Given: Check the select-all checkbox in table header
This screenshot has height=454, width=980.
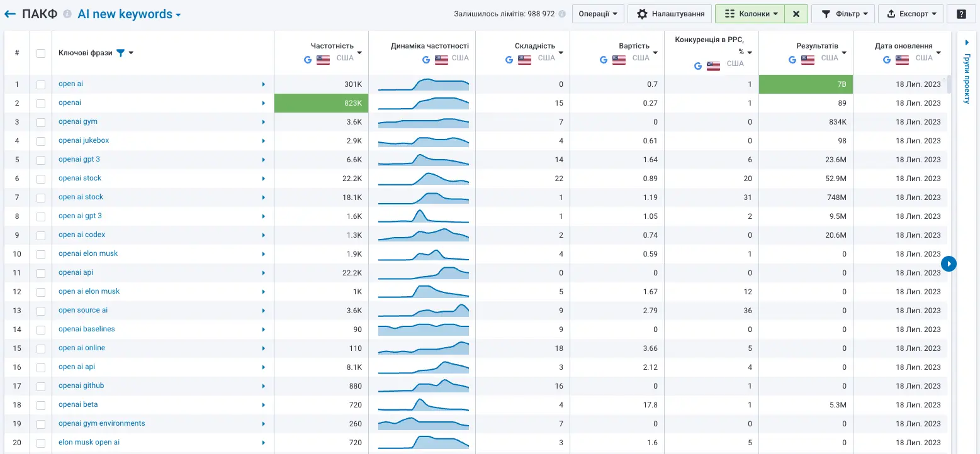Looking at the screenshot, I should click(40, 53).
